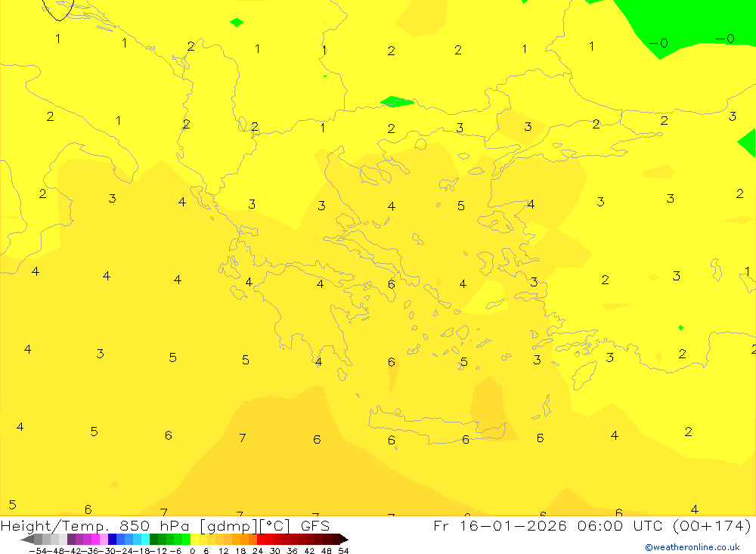Viewport: 756px width, 554px height.
Task: Click the 'Fr 16-01-2026 06:00 UTC' date label
Action: (x=549, y=526)
